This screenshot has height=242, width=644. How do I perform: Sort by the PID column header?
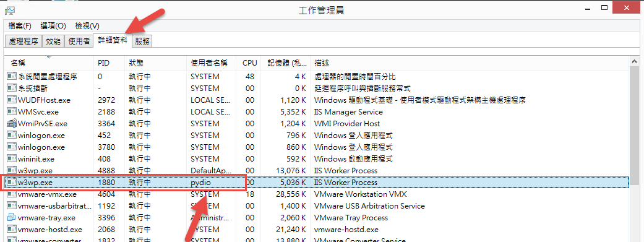[109, 63]
